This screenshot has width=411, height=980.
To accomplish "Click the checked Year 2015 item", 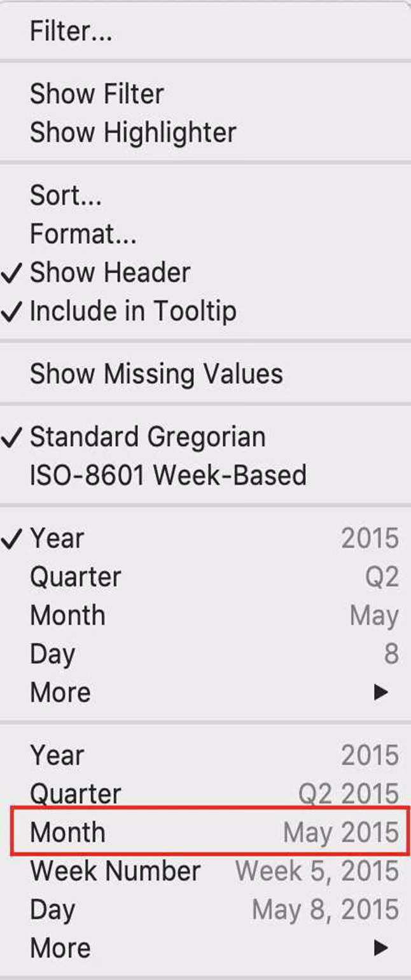I will [x=57, y=538].
